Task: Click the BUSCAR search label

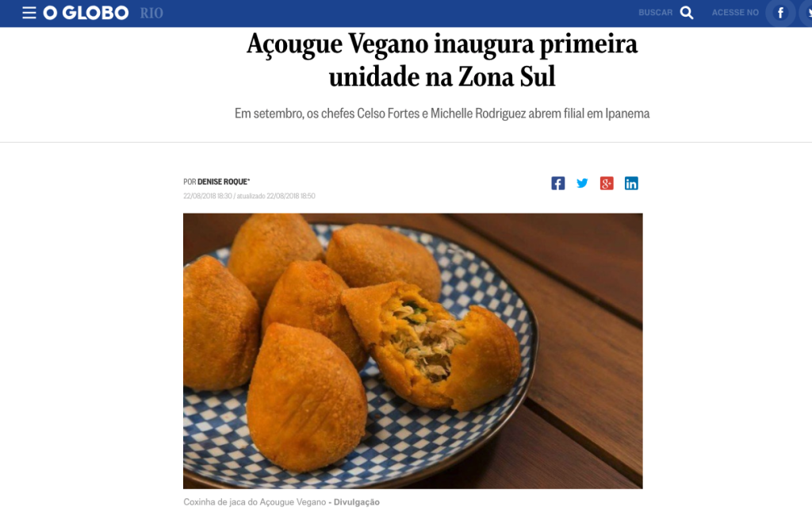Action: tap(655, 13)
